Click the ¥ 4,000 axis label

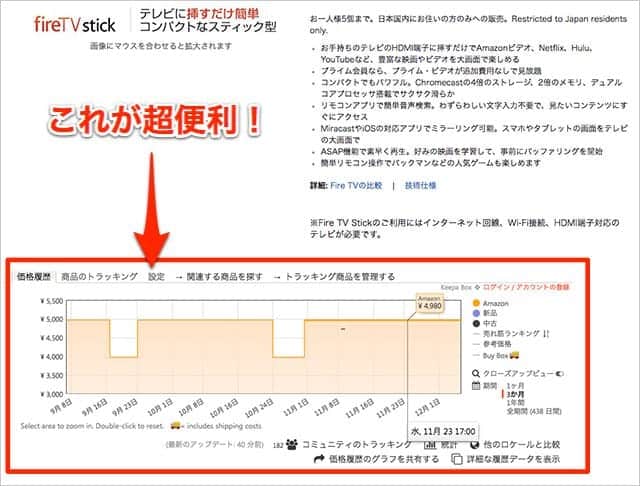tap(51, 357)
